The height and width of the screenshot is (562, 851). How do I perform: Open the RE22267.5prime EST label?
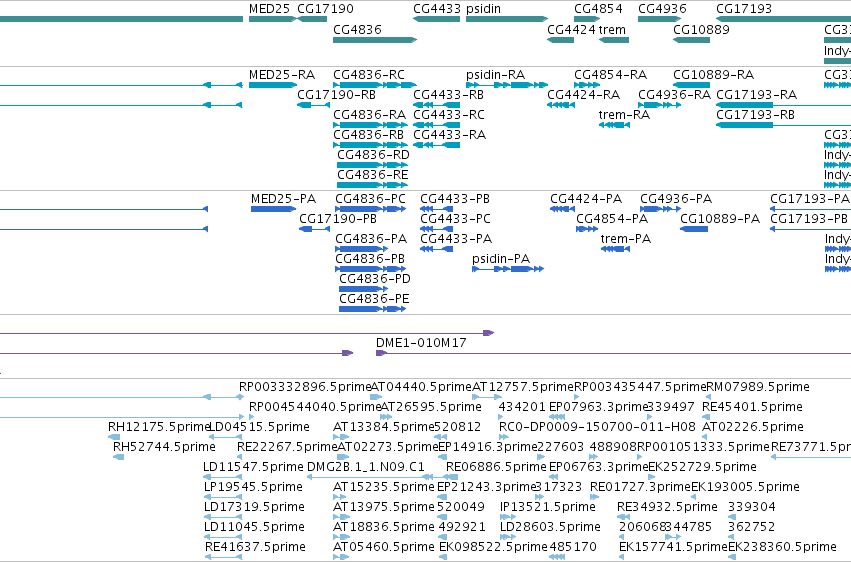click(x=288, y=448)
